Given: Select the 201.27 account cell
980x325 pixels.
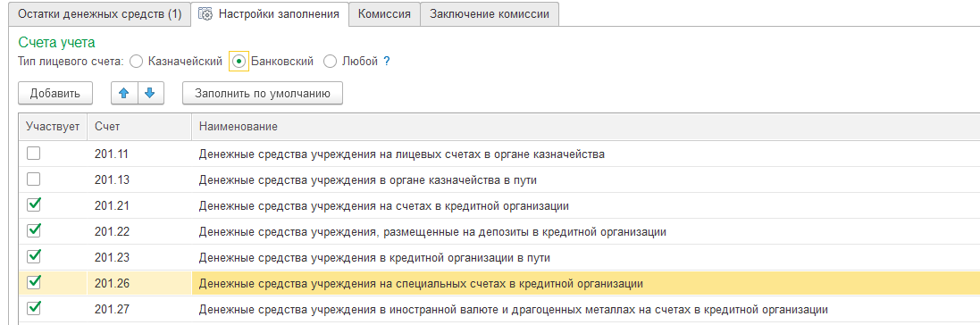Looking at the screenshot, I should point(139,309).
